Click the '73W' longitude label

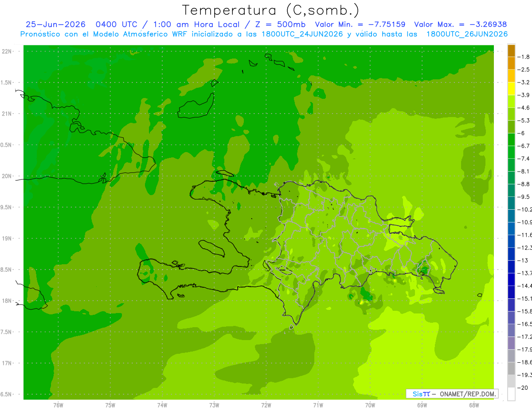(214, 405)
